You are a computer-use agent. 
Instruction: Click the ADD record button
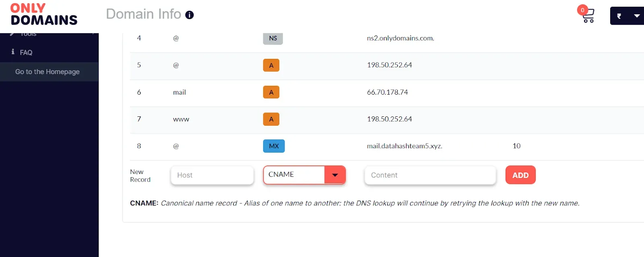520,175
